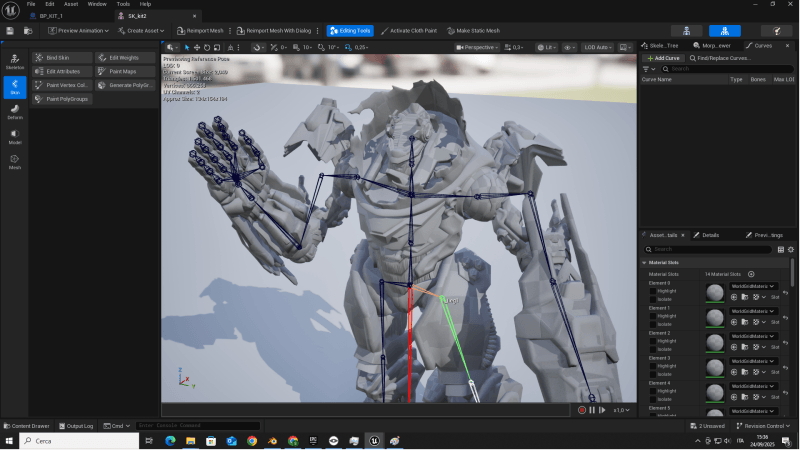Open the Deform tools panel
The image size is (800, 450).
tap(15, 111)
